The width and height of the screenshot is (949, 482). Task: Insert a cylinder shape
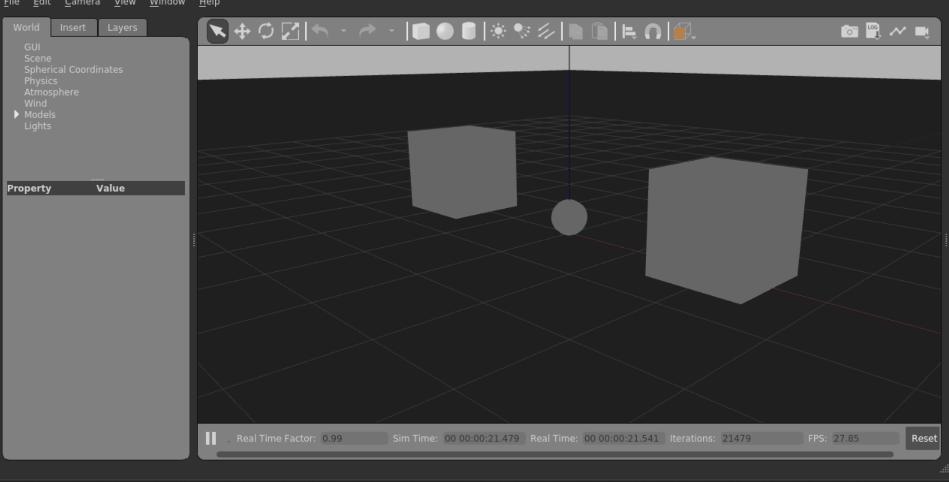[468, 31]
